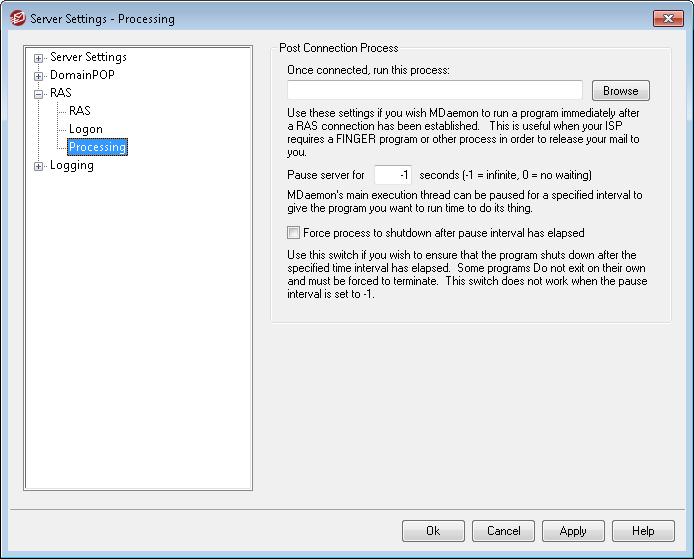Click the MDaemon icon in title bar
This screenshot has width=694, height=559.
16,18
